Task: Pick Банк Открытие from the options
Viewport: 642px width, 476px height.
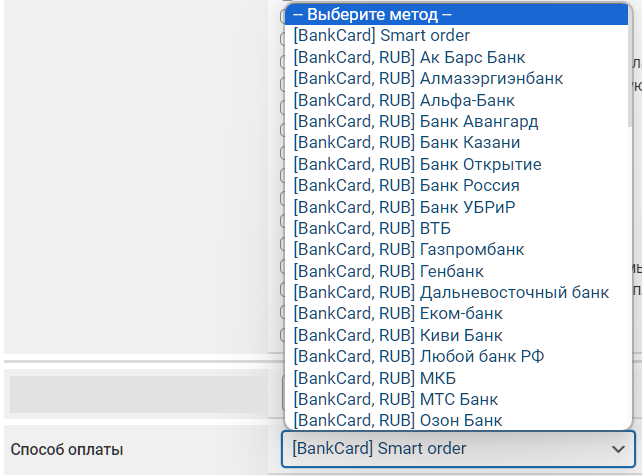Action: 418,164
